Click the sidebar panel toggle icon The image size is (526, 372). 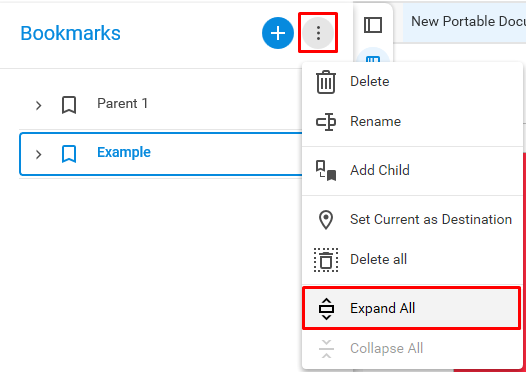(373, 25)
